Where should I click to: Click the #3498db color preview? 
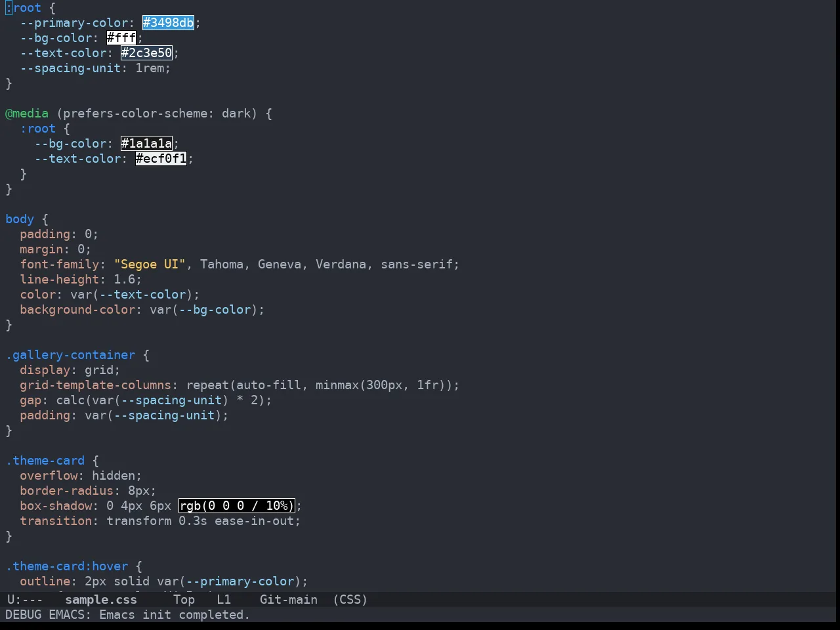point(169,23)
